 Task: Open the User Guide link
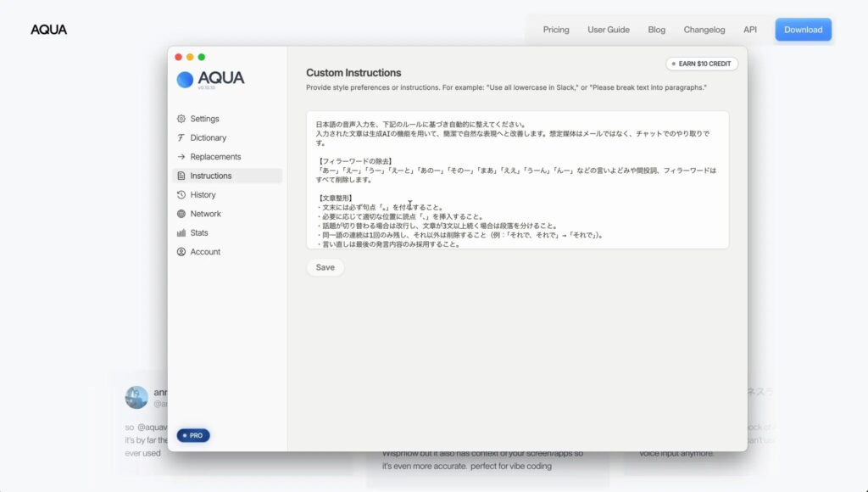[609, 30]
